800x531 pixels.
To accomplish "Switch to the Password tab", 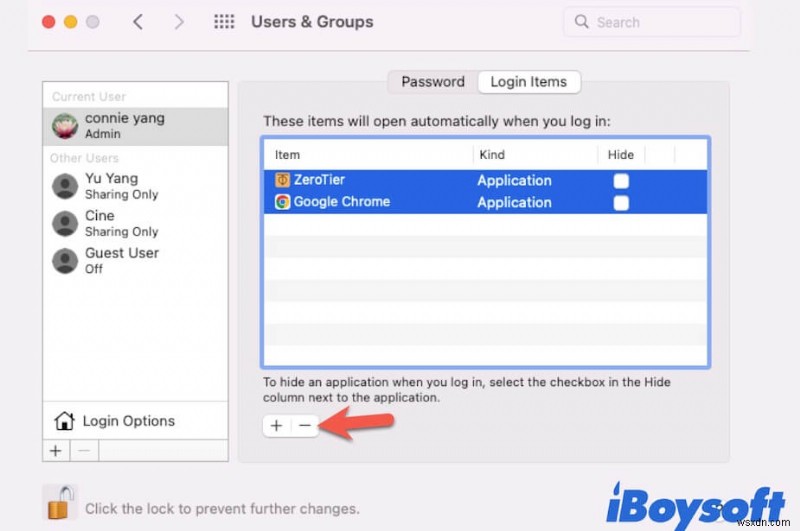I will coord(432,82).
